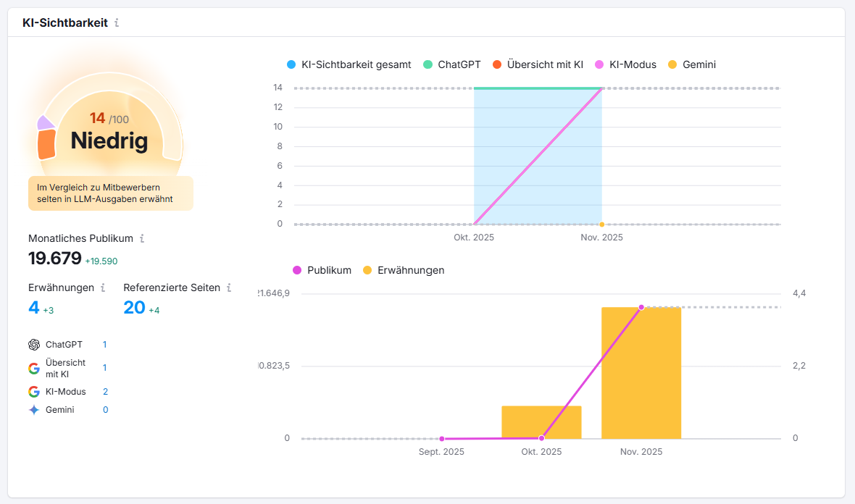Click info icon next to Monatliches Publikum
This screenshot has height=504, width=855.
(142, 238)
